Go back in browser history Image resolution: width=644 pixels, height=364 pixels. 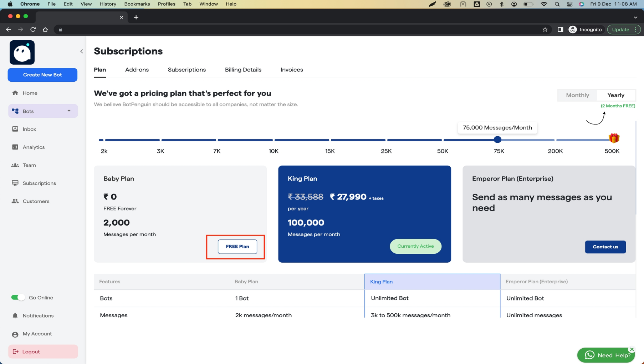tap(9, 30)
